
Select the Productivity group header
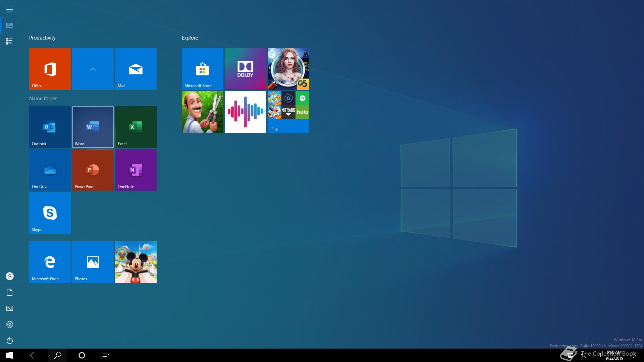(42, 38)
